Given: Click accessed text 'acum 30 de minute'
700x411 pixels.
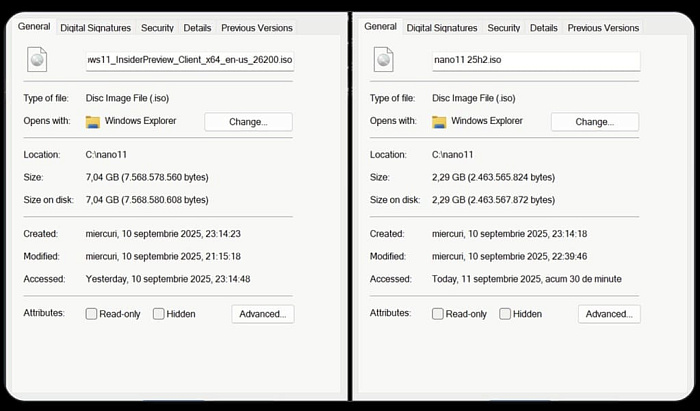Looking at the screenshot, I should point(583,279).
